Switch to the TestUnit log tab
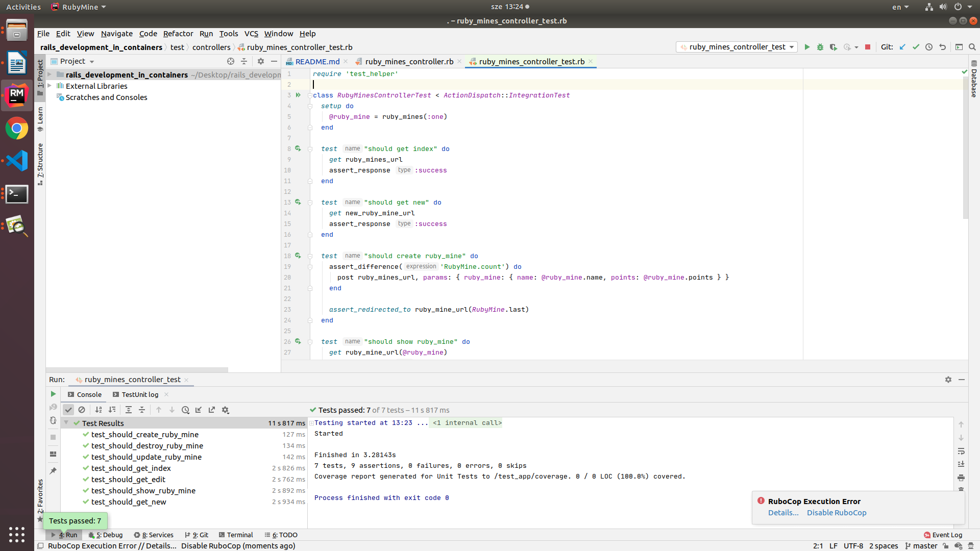The width and height of the screenshot is (980, 551). tap(140, 394)
